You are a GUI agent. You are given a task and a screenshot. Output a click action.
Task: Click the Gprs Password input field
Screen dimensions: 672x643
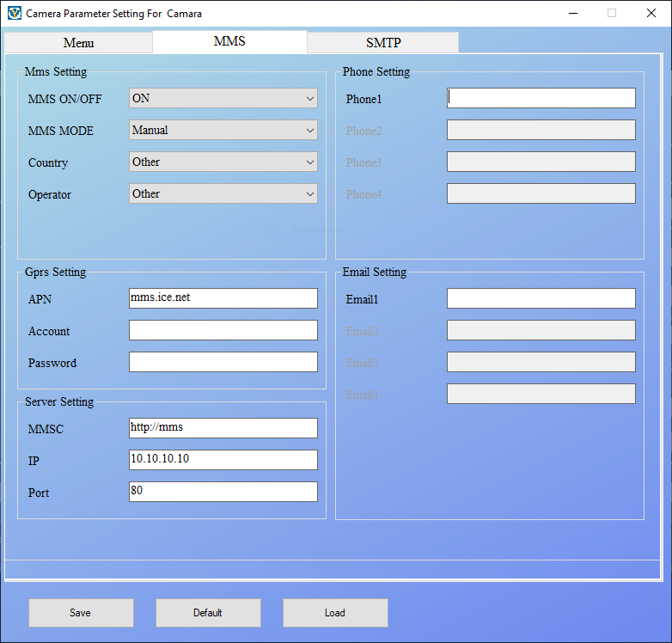pyautogui.click(x=223, y=362)
